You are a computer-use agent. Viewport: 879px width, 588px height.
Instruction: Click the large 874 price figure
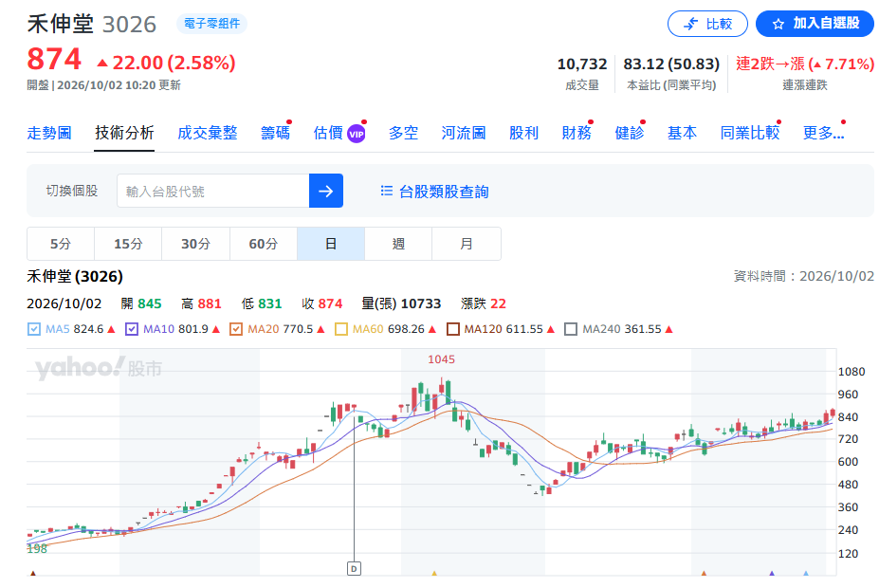54,59
